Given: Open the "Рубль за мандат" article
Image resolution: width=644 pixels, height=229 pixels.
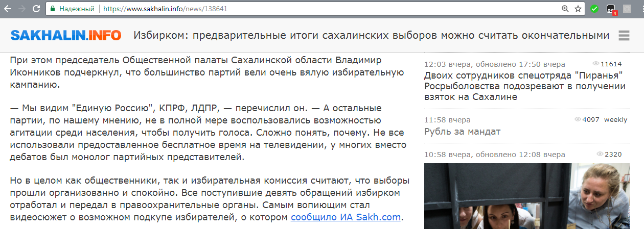Looking at the screenshot, I should click(x=462, y=132).
